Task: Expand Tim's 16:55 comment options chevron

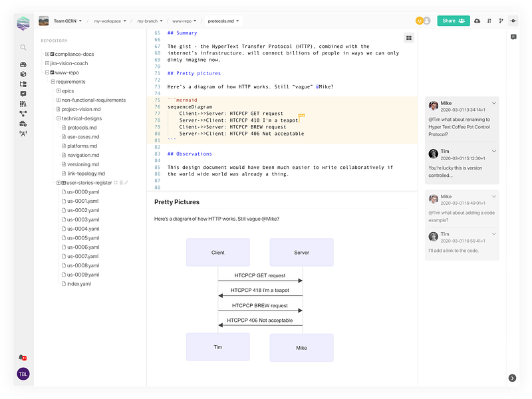Action: tap(493, 234)
